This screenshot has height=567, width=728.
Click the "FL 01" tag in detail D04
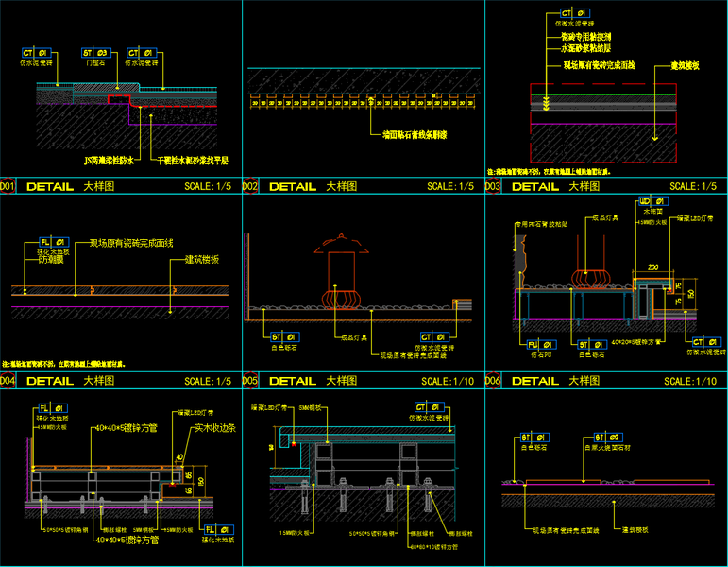(x=54, y=242)
